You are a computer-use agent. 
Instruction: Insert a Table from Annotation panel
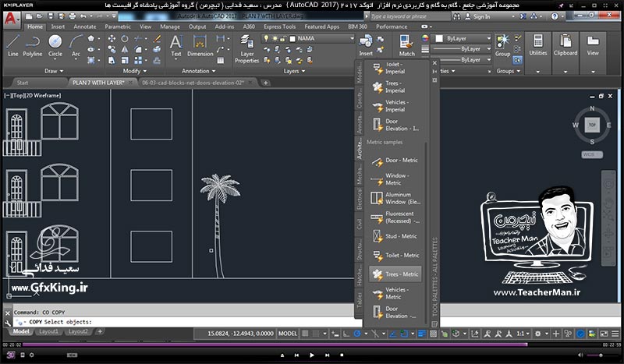[221, 61]
